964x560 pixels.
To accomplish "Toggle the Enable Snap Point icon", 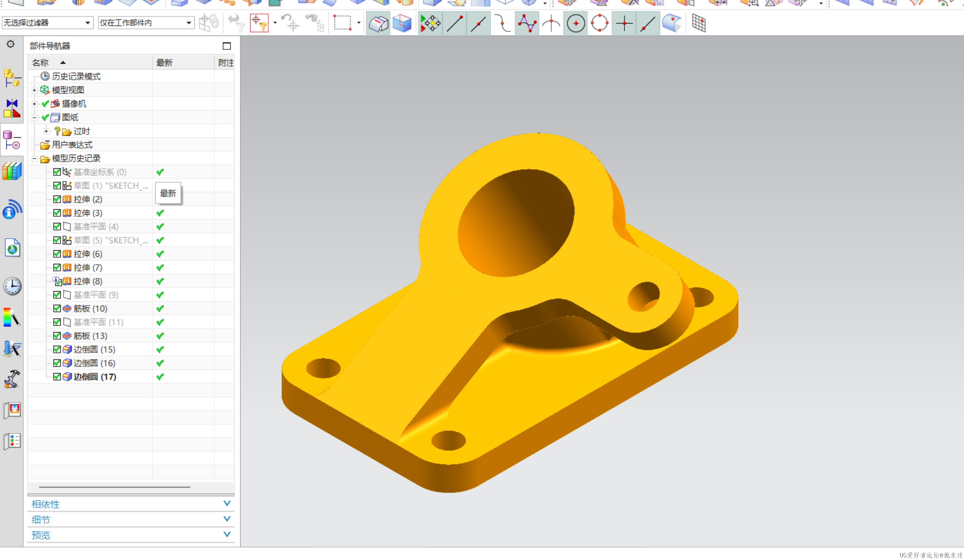I will point(430,23).
